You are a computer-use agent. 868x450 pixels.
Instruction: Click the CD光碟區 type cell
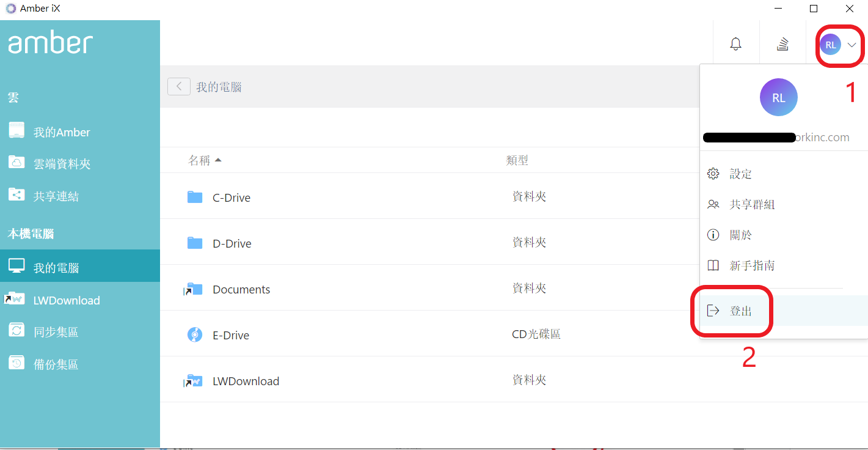click(x=536, y=334)
